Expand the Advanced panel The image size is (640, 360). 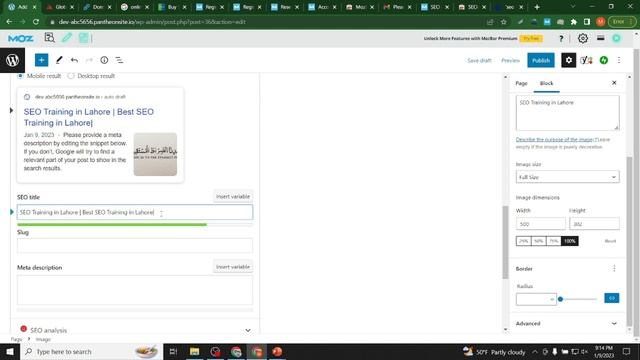pyautogui.click(x=567, y=323)
